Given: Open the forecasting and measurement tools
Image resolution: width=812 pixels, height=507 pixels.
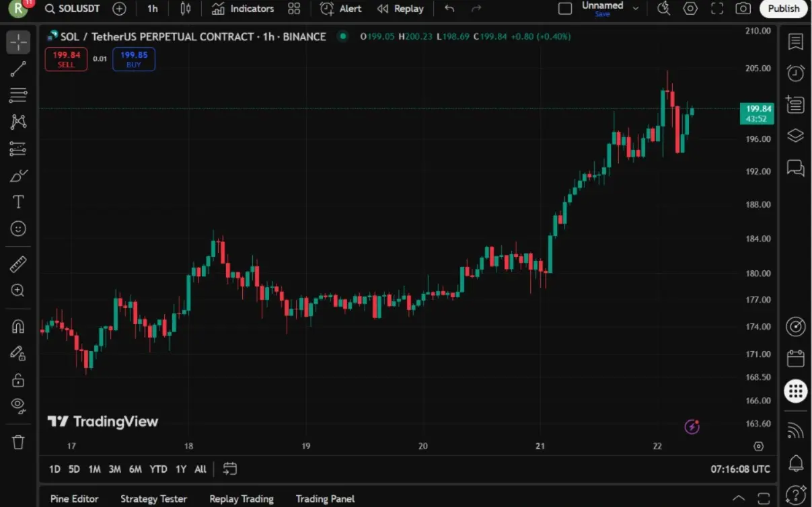Looking at the screenshot, I should click(18, 149).
